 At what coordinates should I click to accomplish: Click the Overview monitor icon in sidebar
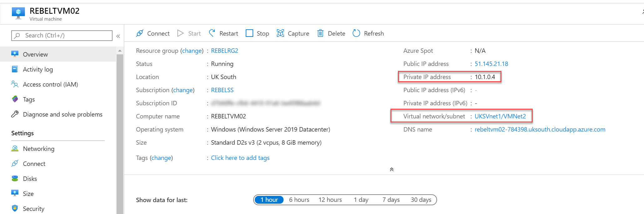(x=15, y=54)
